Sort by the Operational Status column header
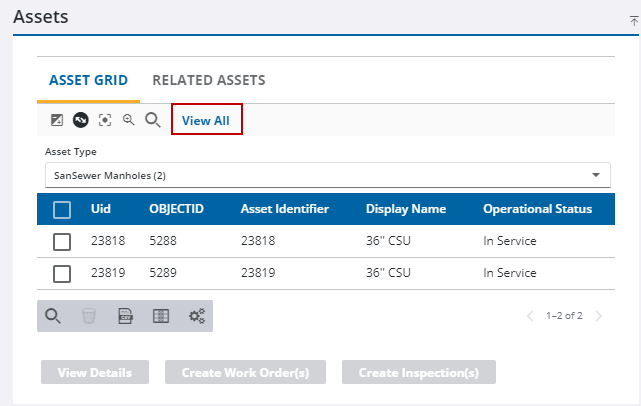641x406 pixels. [537, 209]
